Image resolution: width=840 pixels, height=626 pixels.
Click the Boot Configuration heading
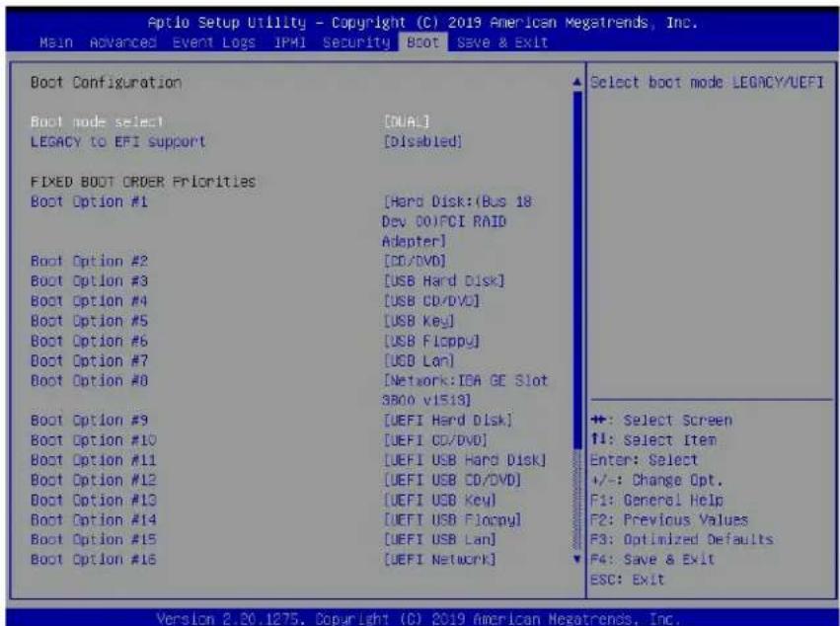[x=106, y=83]
